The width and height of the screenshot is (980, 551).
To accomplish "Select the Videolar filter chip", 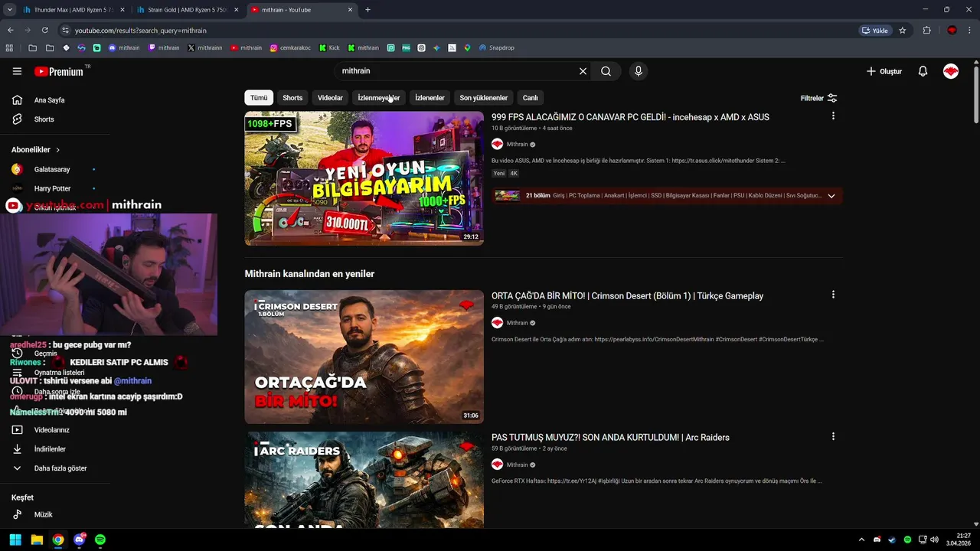I will pyautogui.click(x=330, y=98).
